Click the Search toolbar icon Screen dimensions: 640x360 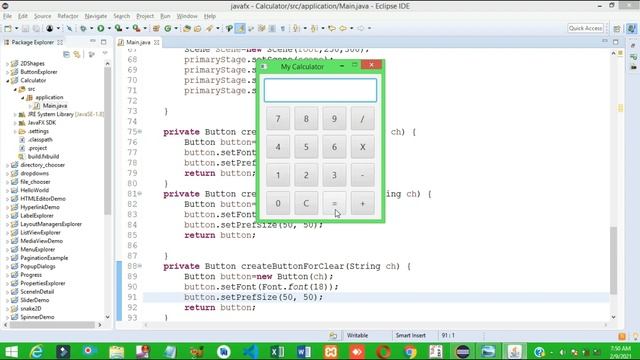point(209,28)
